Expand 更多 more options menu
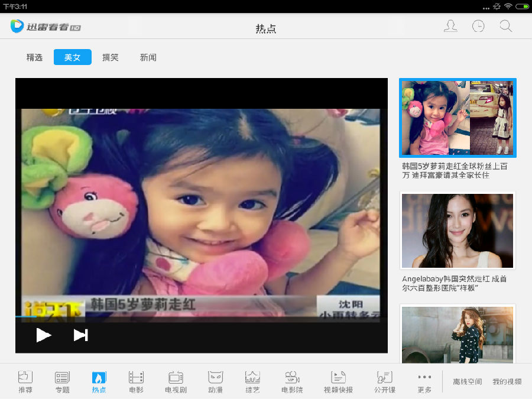Viewport: 532px width, 399px height. (x=424, y=381)
